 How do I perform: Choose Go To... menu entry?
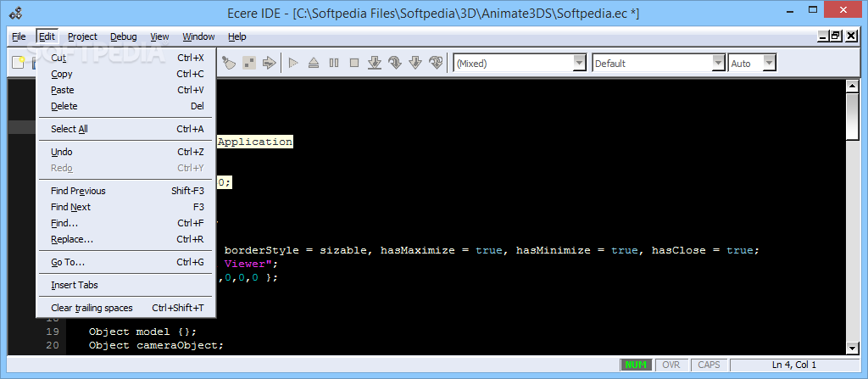[x=126, y=262]
